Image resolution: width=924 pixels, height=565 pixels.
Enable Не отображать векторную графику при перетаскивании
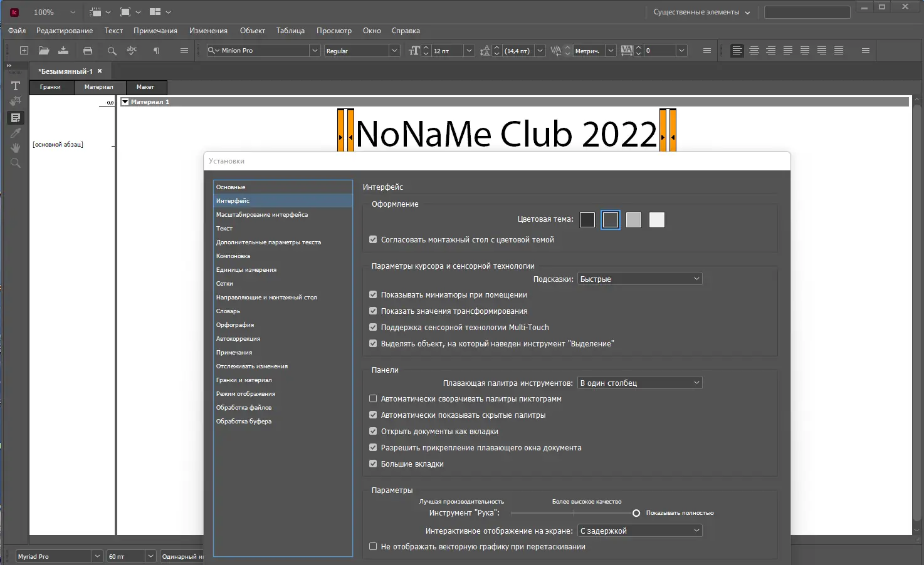373,546
